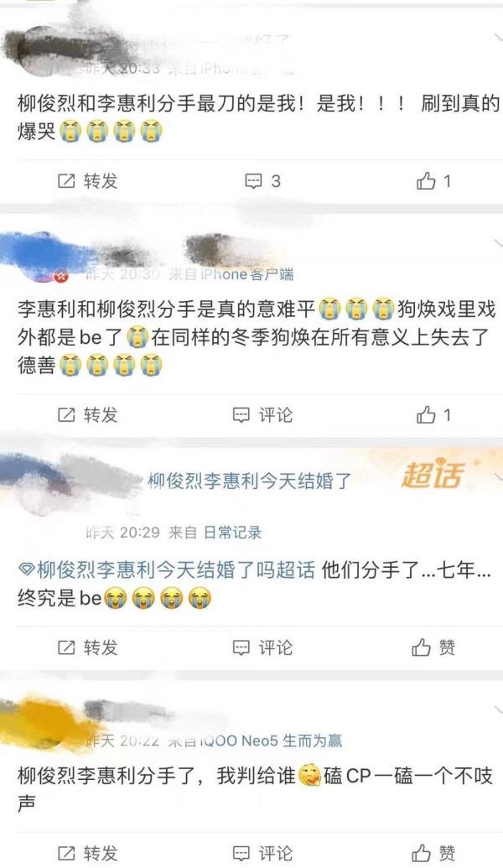Open 评论 on the 磕CP post
Image resolution: width=503 pixels, height=868 pixels.
pos(263,853)
